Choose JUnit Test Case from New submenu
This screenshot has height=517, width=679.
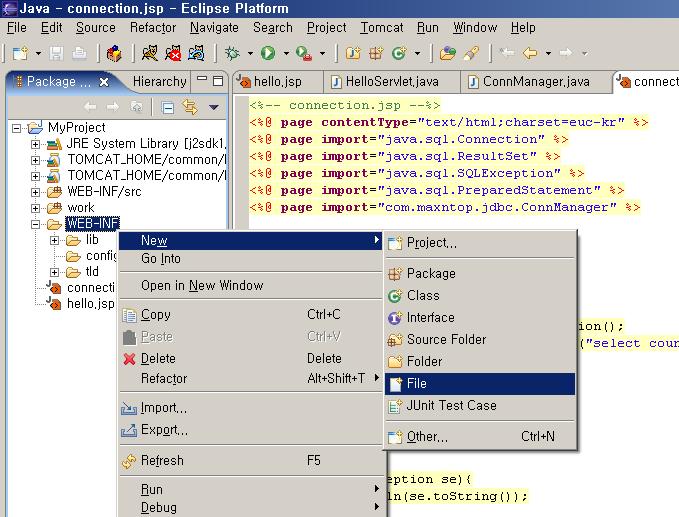pos(451,406)
